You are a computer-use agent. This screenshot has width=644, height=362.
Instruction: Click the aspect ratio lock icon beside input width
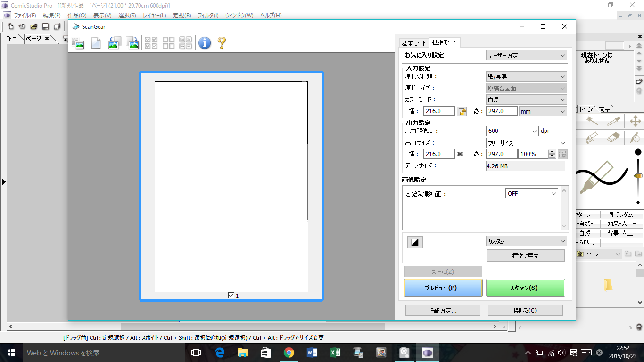point(462,111)
